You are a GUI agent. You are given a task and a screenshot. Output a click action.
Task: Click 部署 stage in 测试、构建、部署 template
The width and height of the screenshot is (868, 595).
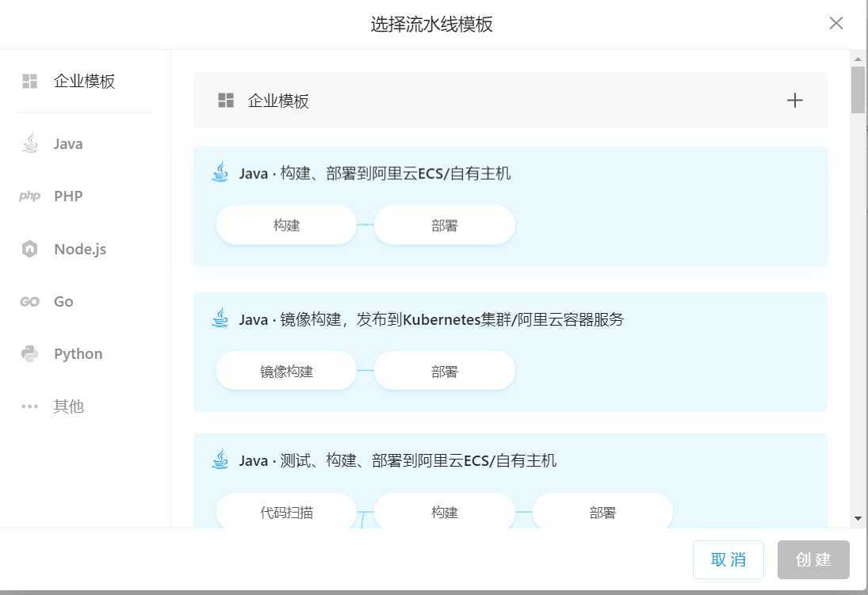pos(602,512)
